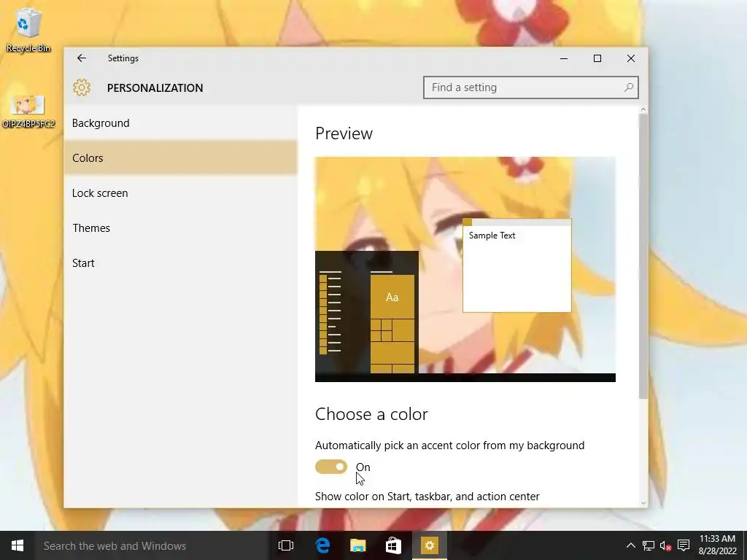The height and width of the screenshot is (560, 747).
Task: Click the settings page scrollbar thumb
Action: click(x=643, y=256)
